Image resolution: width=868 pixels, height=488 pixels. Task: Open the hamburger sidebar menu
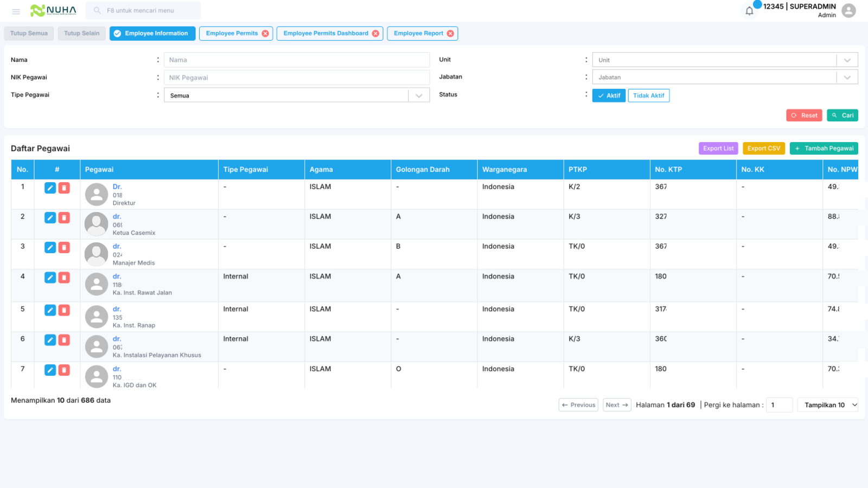tap(16, 11)
